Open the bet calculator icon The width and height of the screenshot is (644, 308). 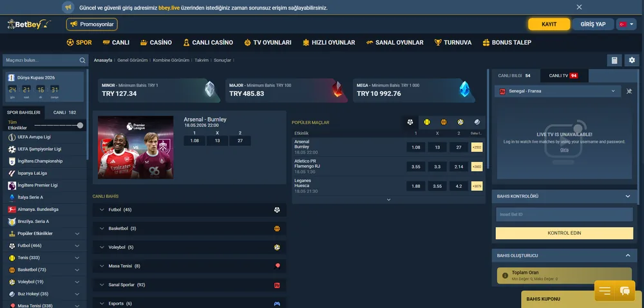pyautogui.click(x=614, y=60)
